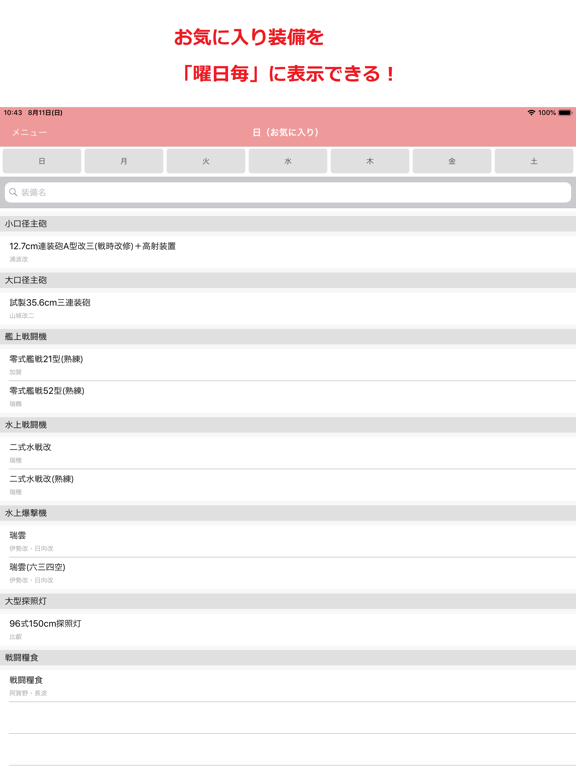Open 12.7cm連装砲A型改三 equipment row

[288, 252]
